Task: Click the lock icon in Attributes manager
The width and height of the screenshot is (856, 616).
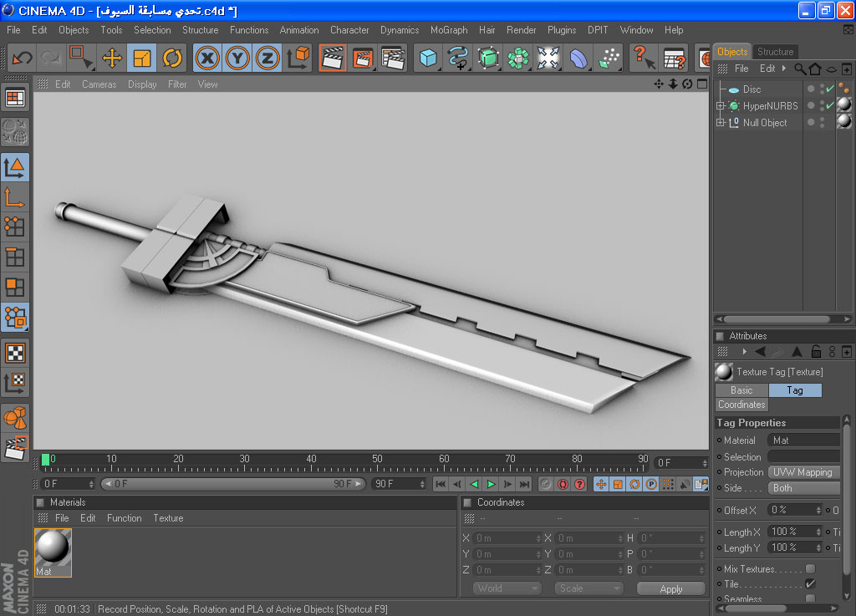Action: coord(816,352)
